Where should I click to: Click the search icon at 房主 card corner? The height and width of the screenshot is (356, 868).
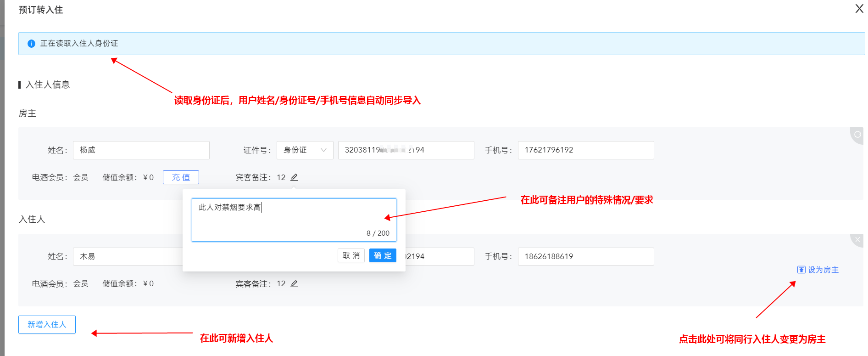click(857, 135)
